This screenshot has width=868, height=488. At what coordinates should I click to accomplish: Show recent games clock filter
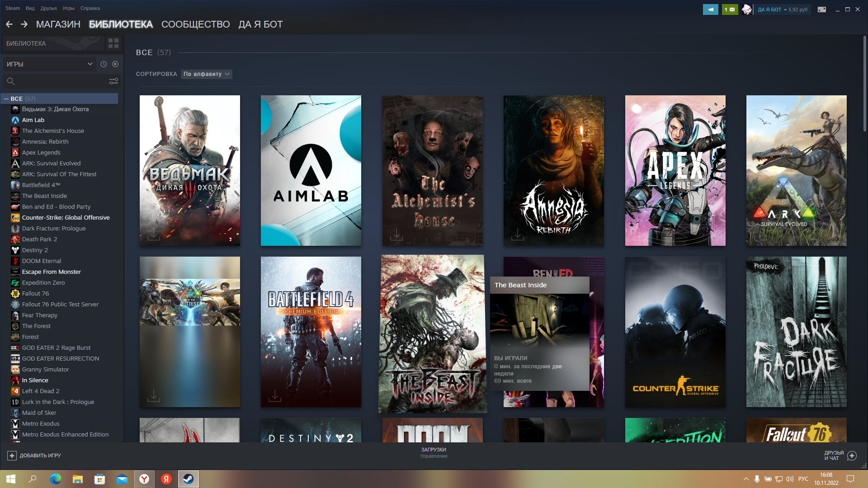point(104,64)
